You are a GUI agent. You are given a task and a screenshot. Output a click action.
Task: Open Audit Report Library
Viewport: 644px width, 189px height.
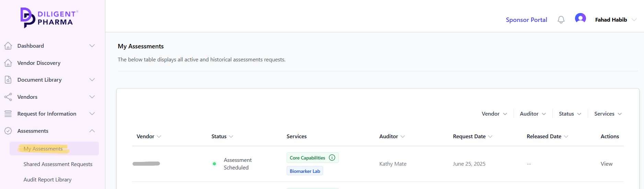coord(47,180)
